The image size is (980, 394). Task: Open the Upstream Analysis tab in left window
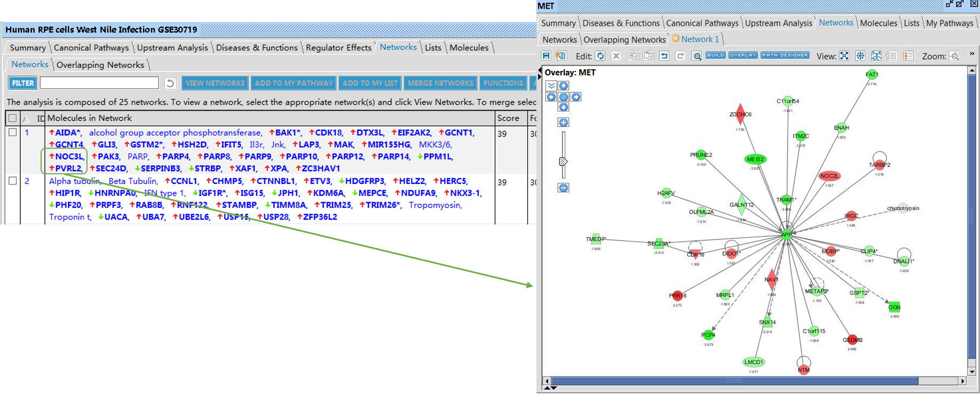[172, 48]
